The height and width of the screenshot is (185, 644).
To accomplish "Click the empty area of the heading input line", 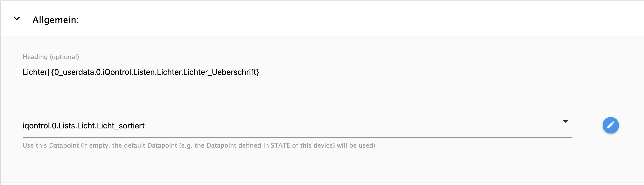I will (x=440, y=72).
